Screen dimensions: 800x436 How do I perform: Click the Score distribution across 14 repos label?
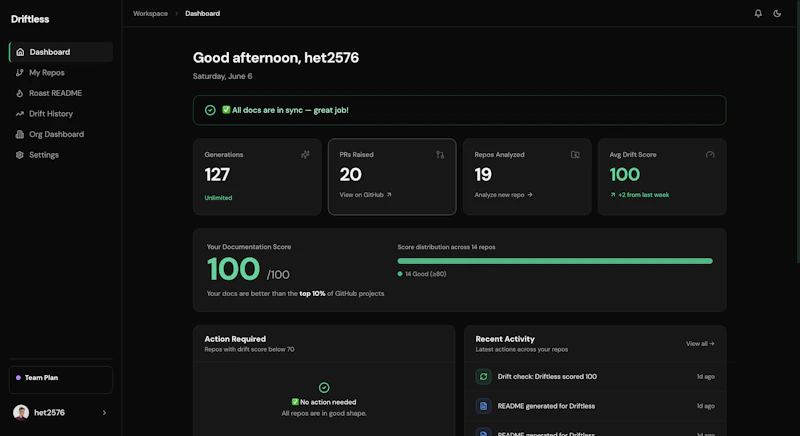tap(446, 247)
